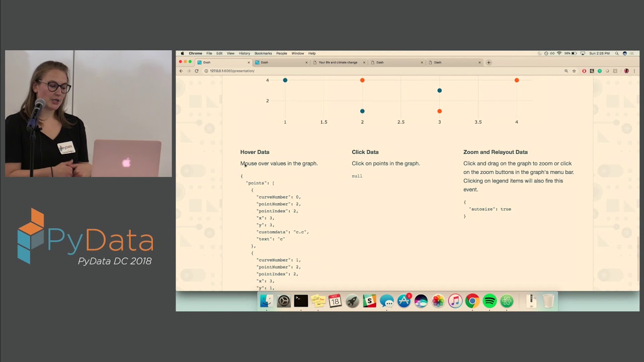644x362 pixels.
Task: Open Atom editor from the dock
Action: 507,301
